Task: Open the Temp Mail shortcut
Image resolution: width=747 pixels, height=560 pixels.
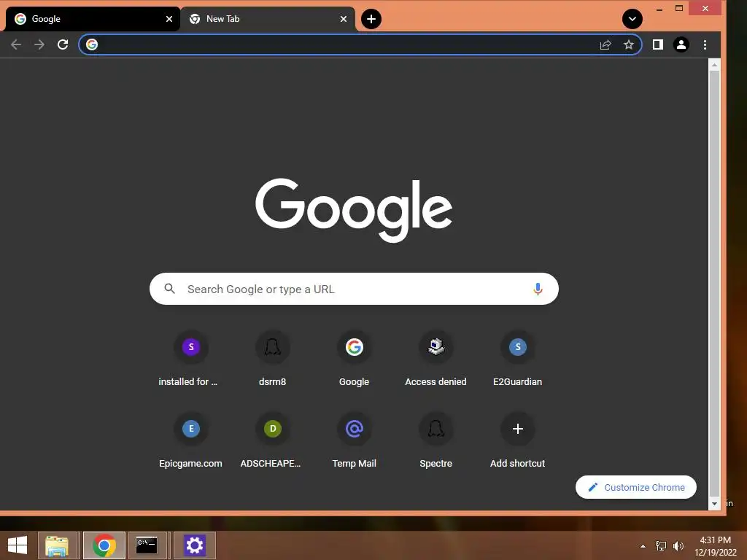Action: click(354, 441)
